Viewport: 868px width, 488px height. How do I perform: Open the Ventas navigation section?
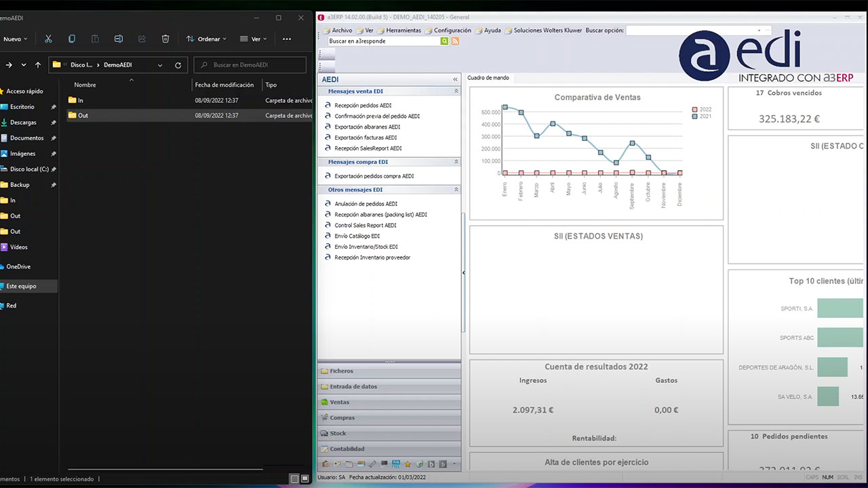(339, 402)
